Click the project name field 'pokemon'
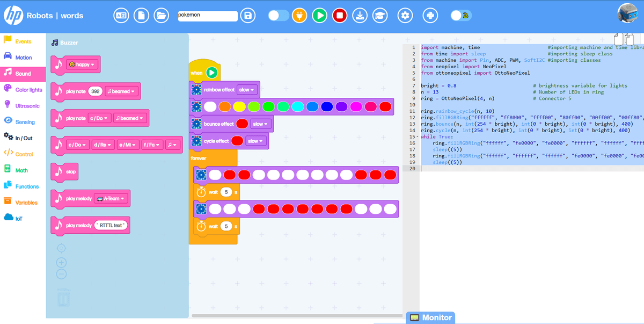 [208, 16]
